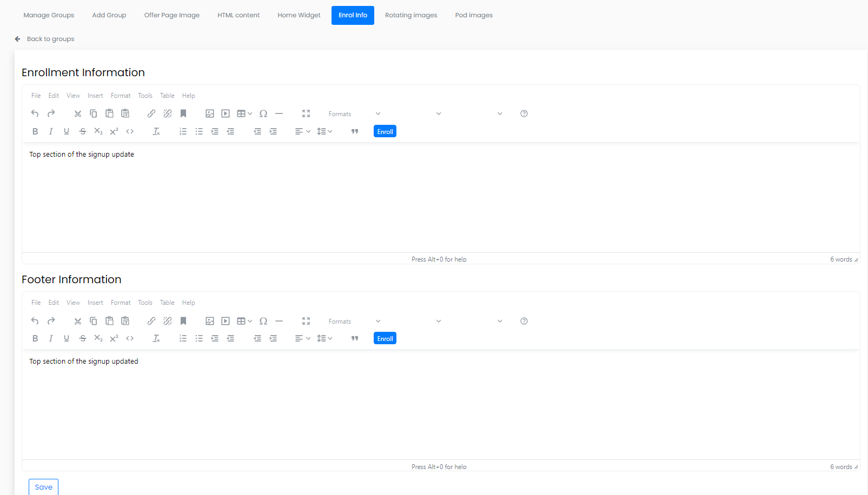Open the Line Height dropdown in Footer editor
868x495 pixels.
(x=324, y=338)
